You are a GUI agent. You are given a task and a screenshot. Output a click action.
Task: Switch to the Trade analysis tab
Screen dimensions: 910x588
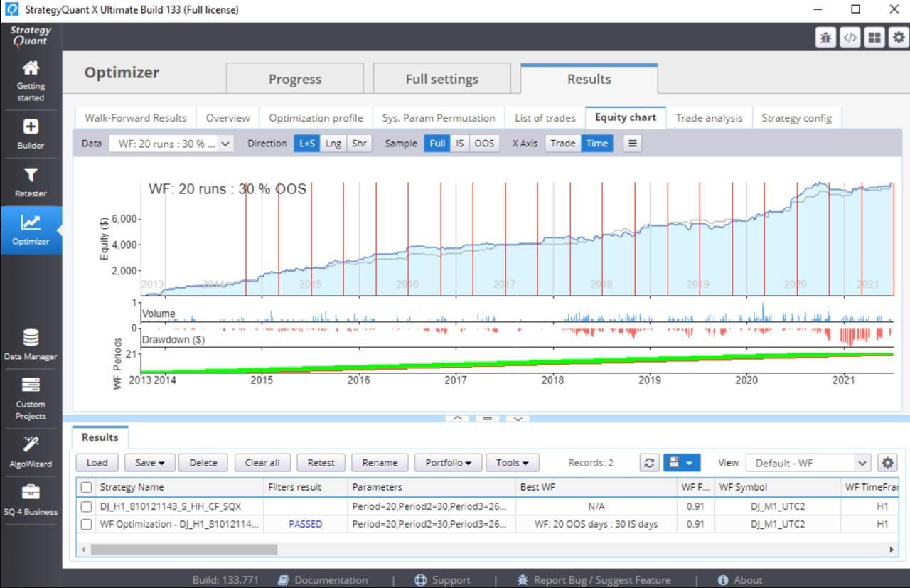[709, 118]
